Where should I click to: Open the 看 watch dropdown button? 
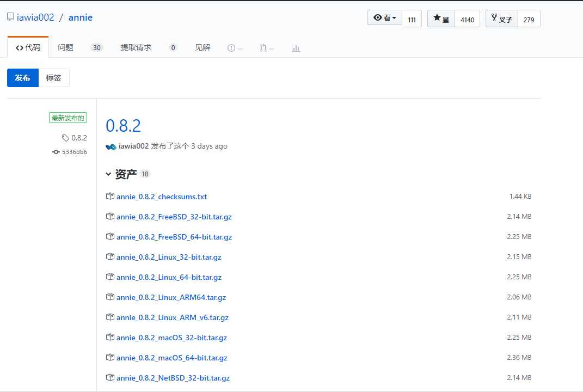(x=385, y=18)
